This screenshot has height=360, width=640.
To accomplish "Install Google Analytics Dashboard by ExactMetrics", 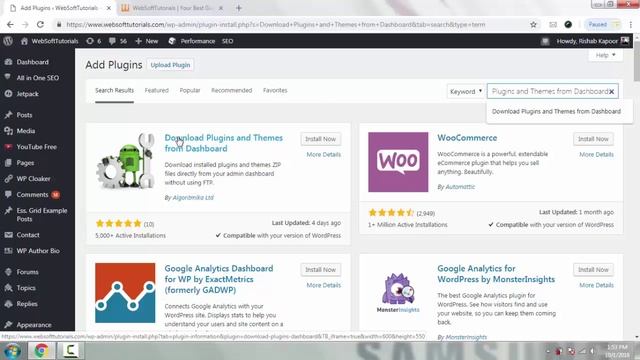I will pyautogui.click(x=320, y=269).
